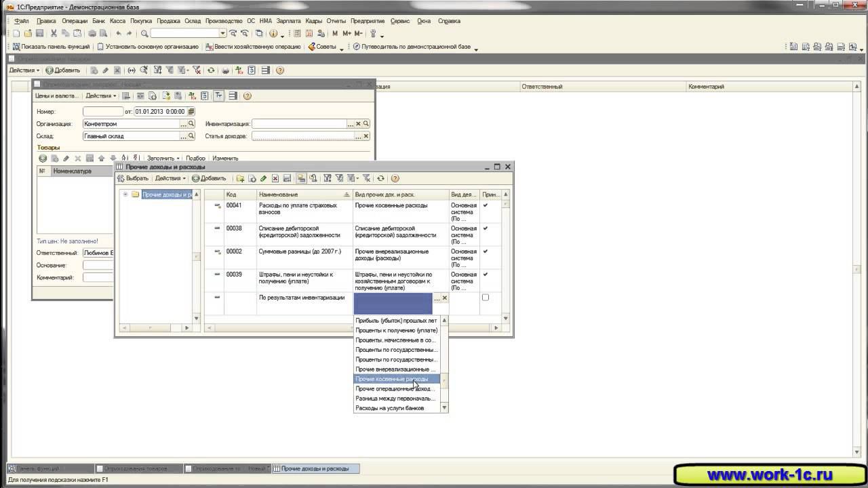This screenshot has height=488, width=868.
Task: Select Проценты к получению (уплате) option
Action: pos(397,330)
